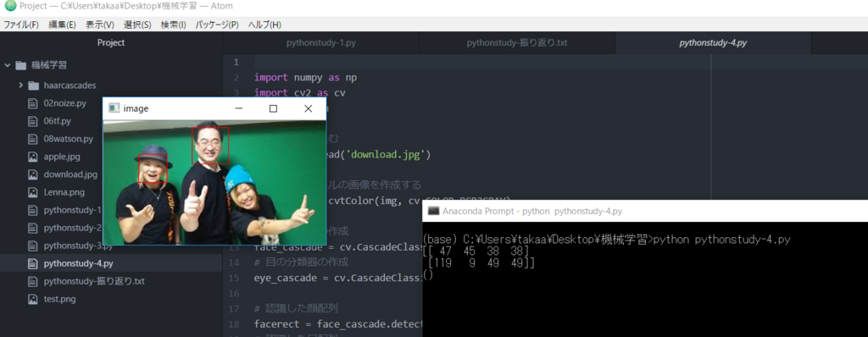Select Lenna.png in the tree

[x=64, y=192]
